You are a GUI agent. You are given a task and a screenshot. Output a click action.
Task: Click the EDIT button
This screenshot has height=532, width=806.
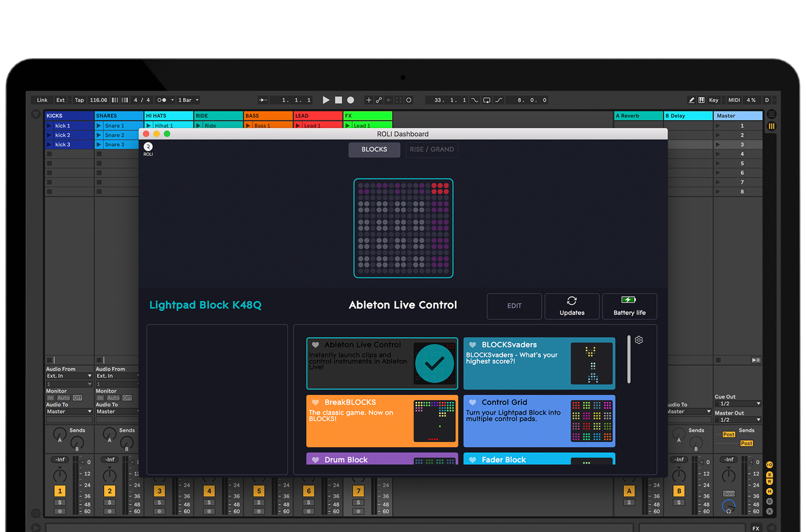click(x=514, y=306)
